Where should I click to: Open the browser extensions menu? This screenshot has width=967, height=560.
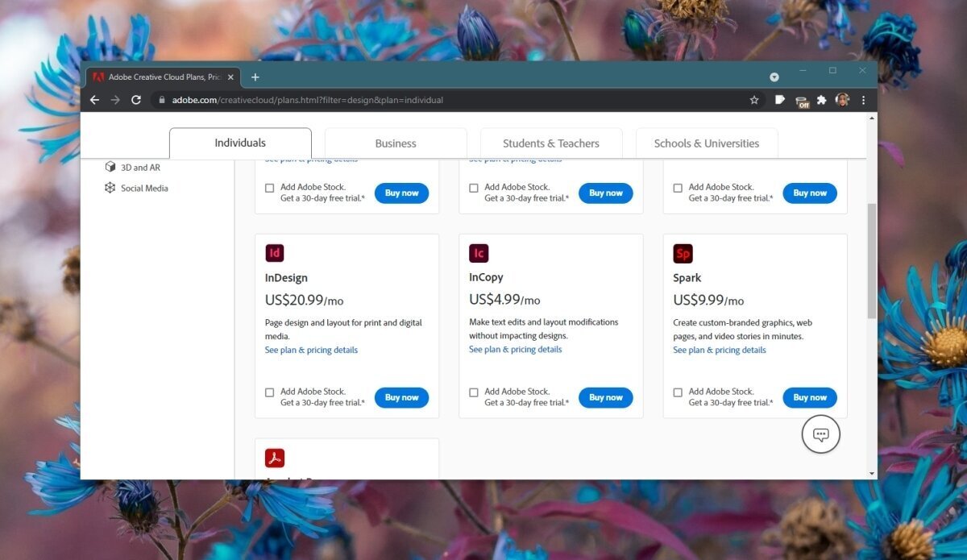[822, 99]
